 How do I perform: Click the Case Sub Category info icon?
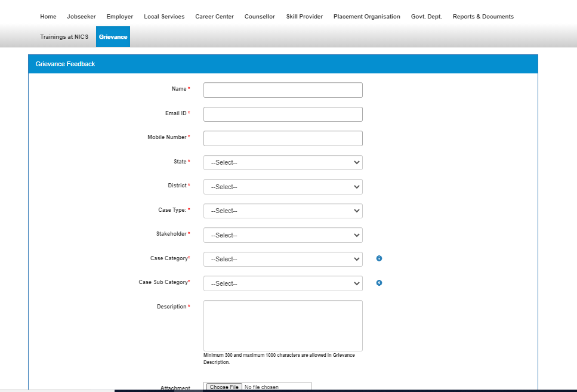379,283
